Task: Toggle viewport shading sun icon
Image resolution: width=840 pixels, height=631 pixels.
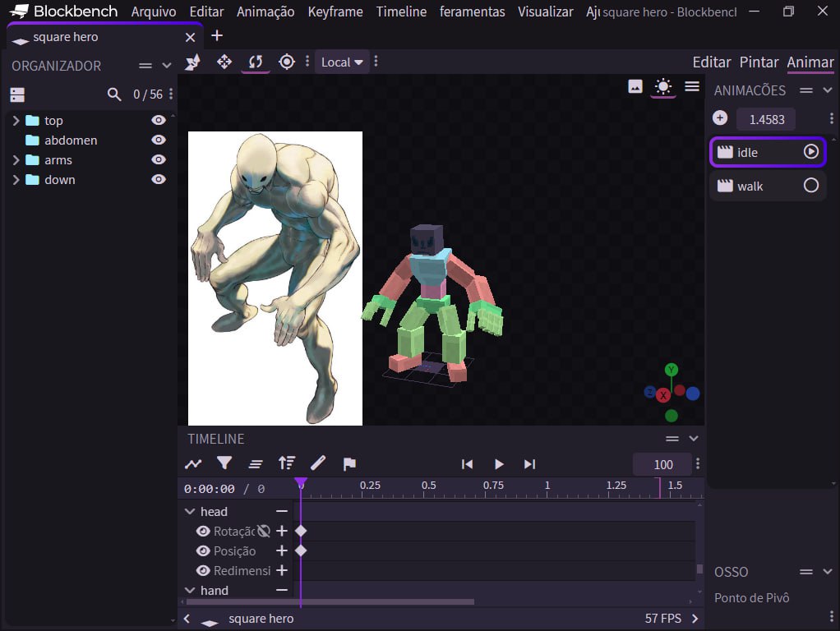Action: [663, 86]
